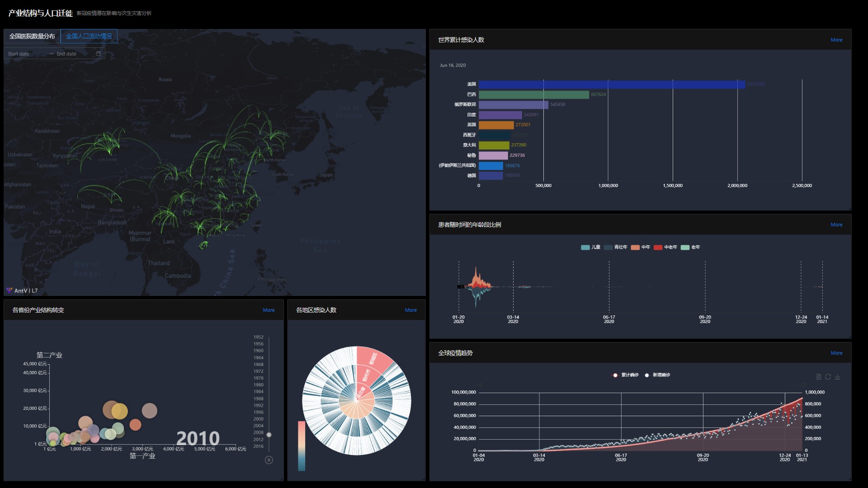This screenshot has height=488, width=868.
Task: Click the sunburst color gradient legend bar
Action: [x=302, y=446]
